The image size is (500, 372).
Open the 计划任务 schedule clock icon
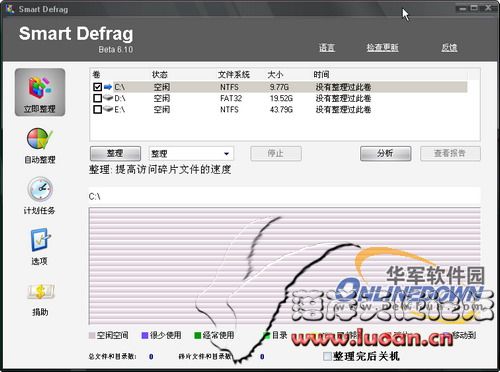[40, 189]
